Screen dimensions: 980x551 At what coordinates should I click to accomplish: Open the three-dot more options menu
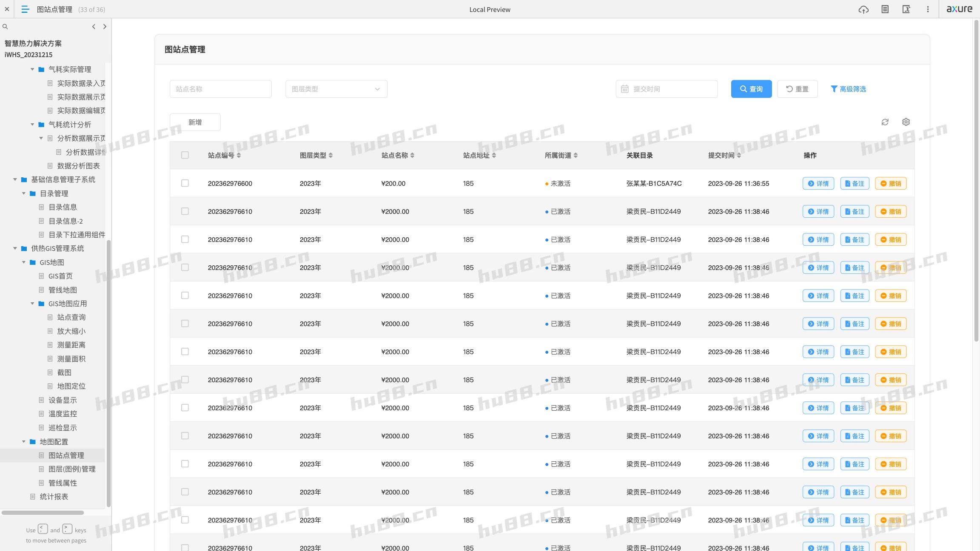click(x=928, y=9)
